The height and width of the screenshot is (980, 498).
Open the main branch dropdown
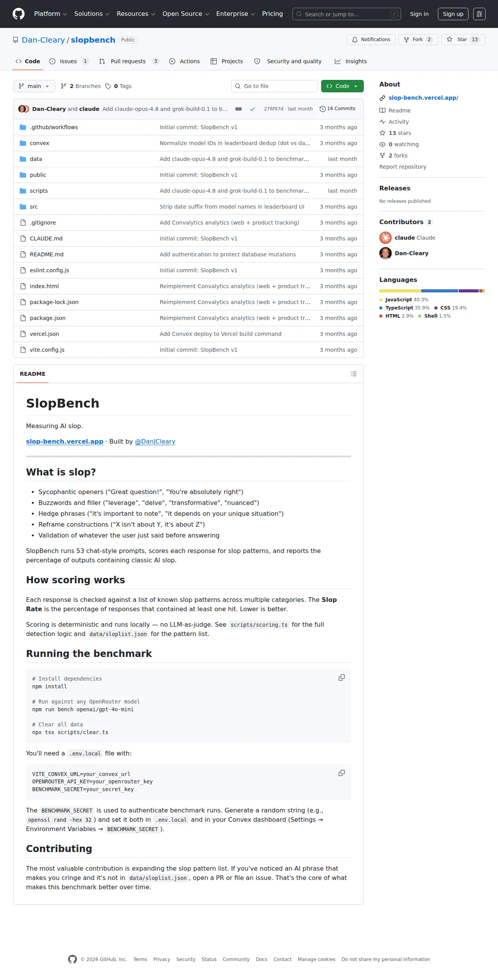34,86
